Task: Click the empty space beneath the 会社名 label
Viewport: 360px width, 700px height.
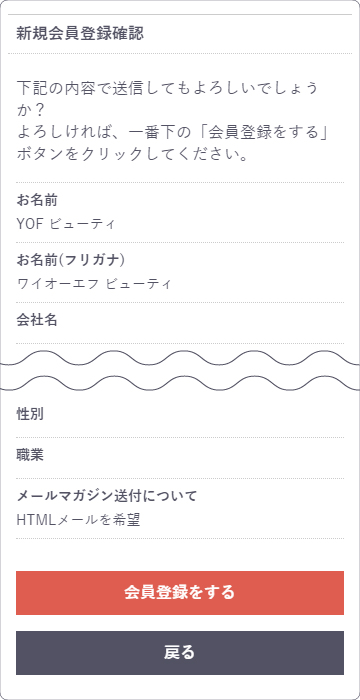Action: (180, 336)
